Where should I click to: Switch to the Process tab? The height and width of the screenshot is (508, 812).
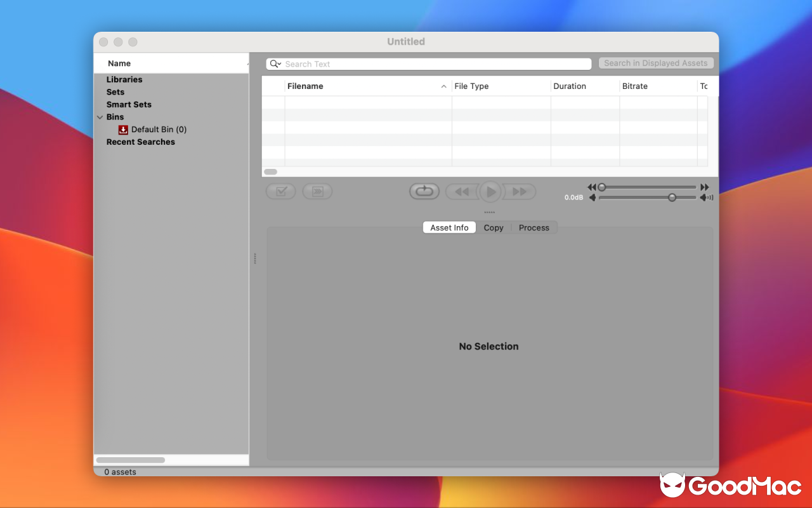(x=534, y=227)
